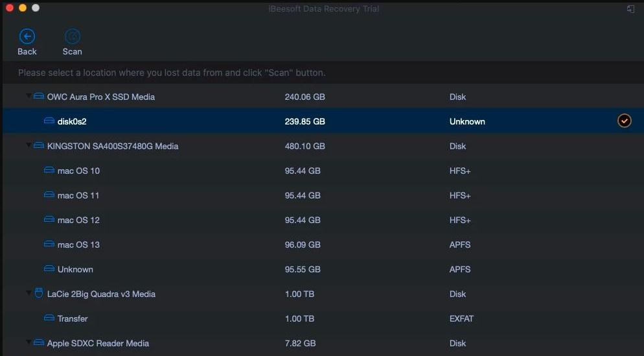This screenshot has width=644, height=356.
Task: Click the mac OS 10 volume icon
Action: 49,170
